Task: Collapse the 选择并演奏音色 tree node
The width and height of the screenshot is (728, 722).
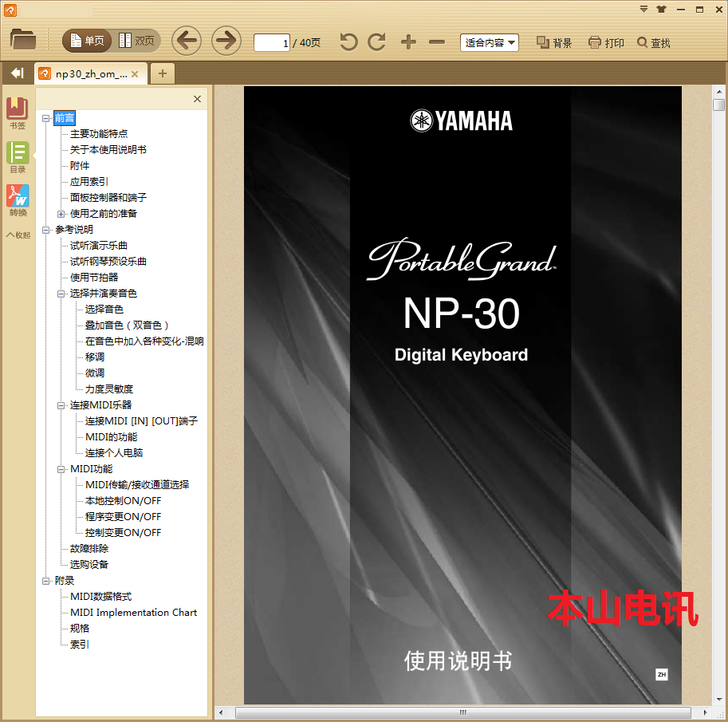Action: click(61, 294)
